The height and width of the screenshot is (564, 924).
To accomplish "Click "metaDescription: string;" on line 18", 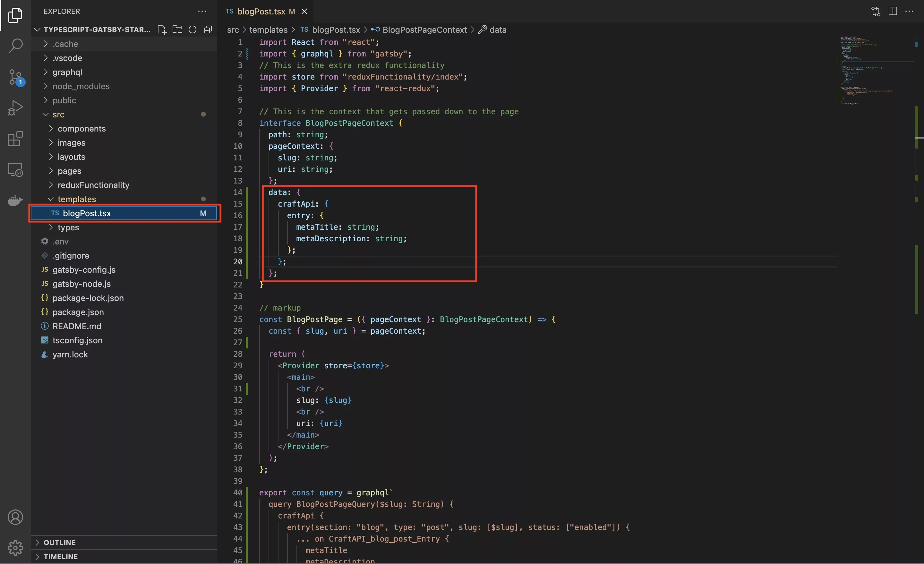I will click(351, 238).
